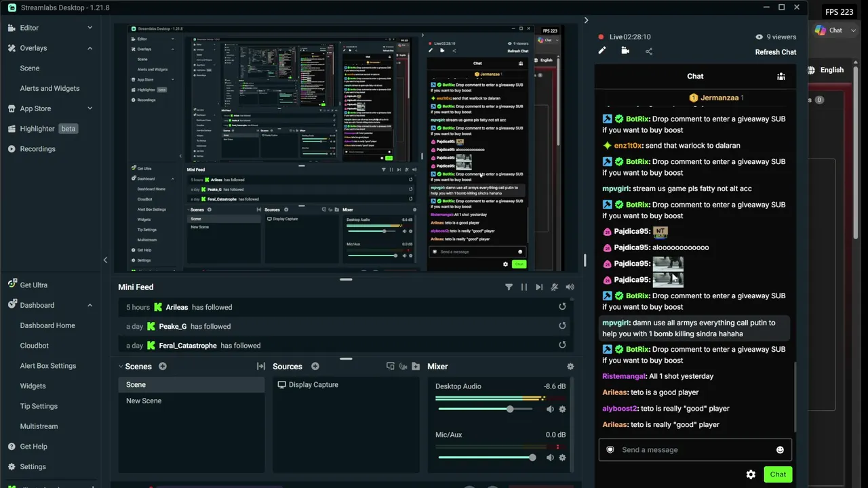Image resolution: width=868 pixels, height=488 pixels.
Task: Replay the Feral_Catastrophe follow alert
Action: pyautogui.click(x=562, y=345)
